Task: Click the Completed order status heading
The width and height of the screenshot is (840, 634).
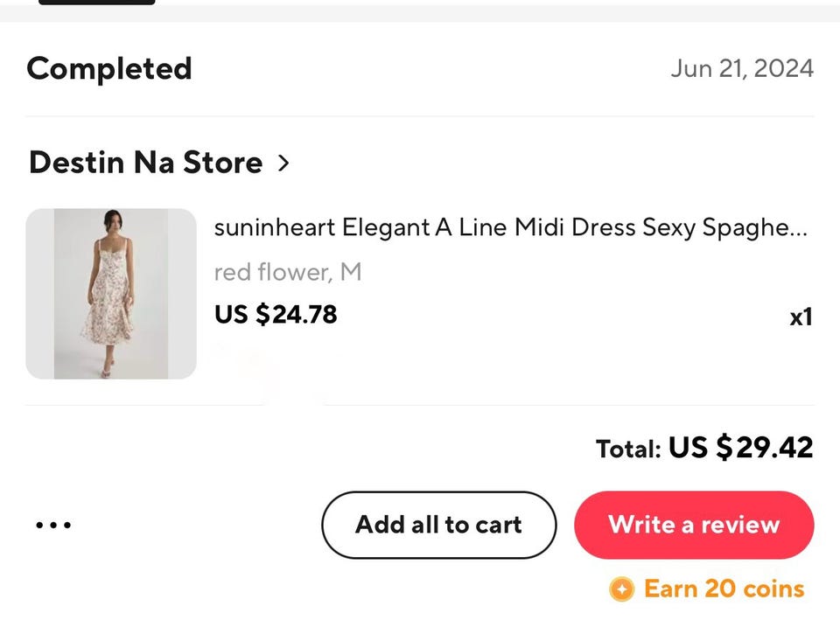Action: pos(108,68)
